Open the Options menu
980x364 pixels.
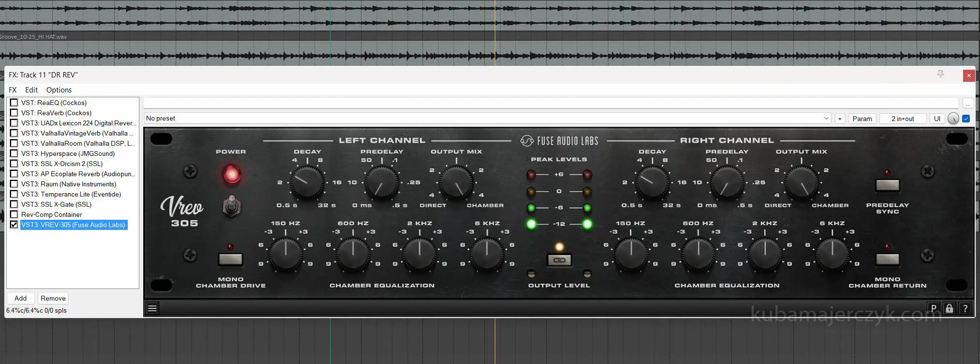pos(59,90)
